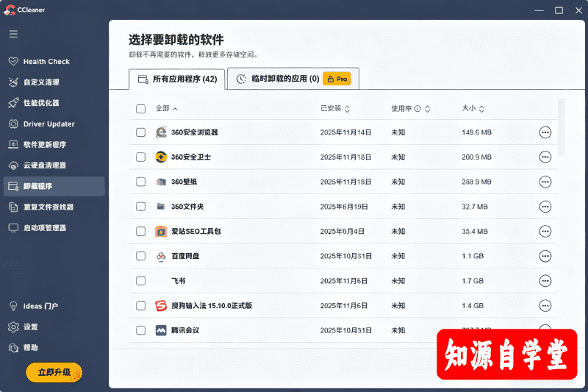Sort by 已安装 date column
The image size is (588, 392).
tap(335, 108)
